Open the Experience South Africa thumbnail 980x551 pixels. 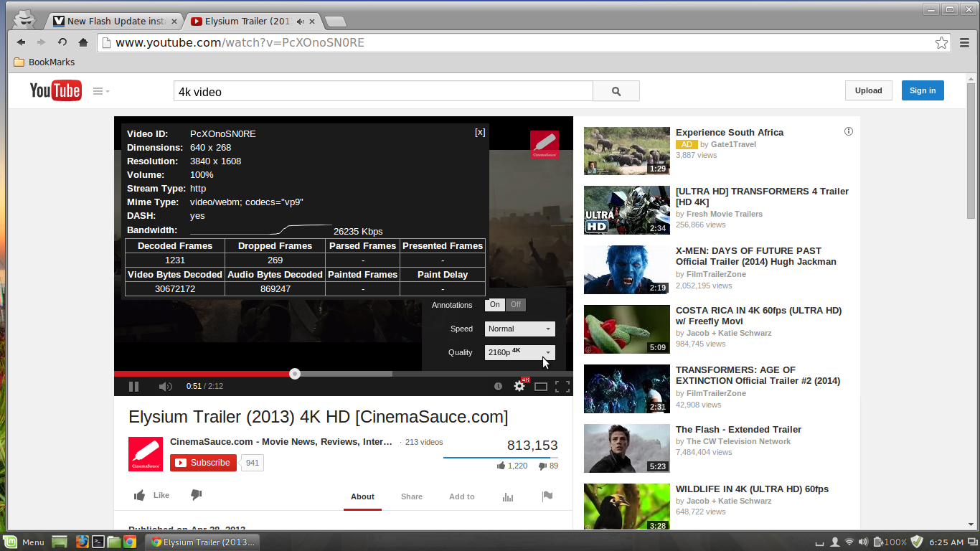(x=627, y=151)
